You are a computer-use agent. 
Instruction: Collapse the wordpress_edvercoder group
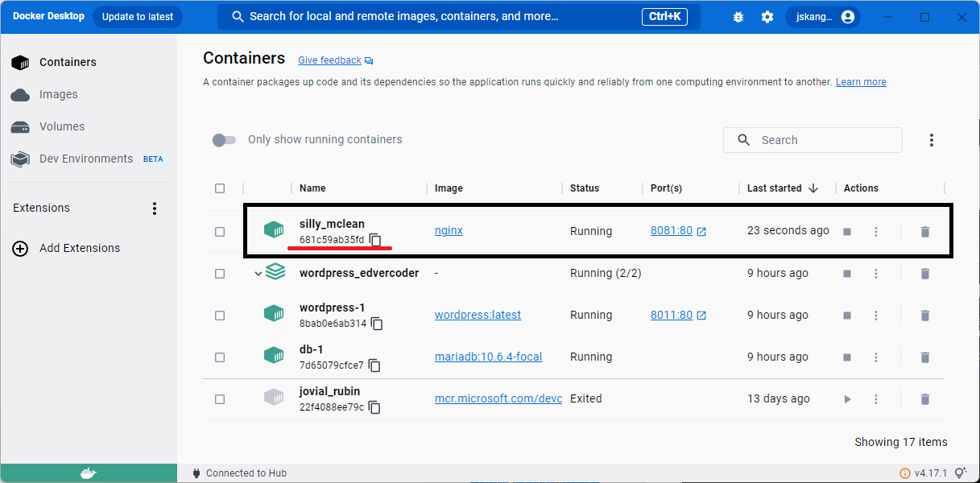coord(258,274)
